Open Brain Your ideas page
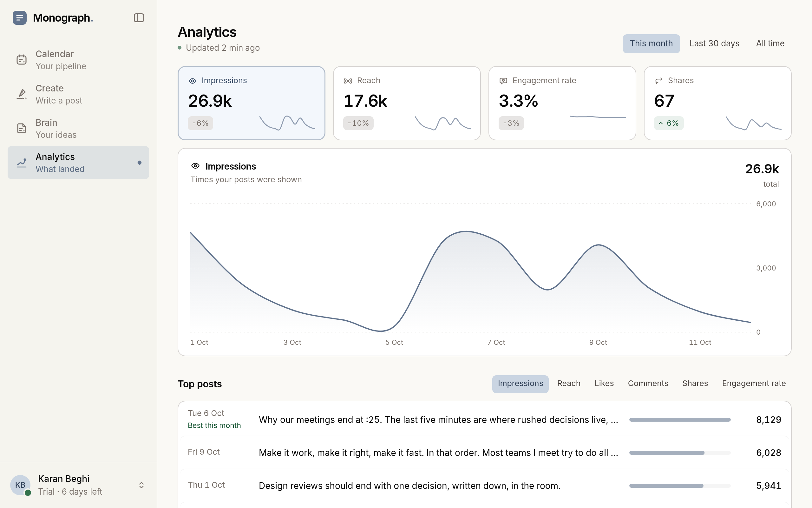Screen dimensions: 812x508 click(78, 128)
